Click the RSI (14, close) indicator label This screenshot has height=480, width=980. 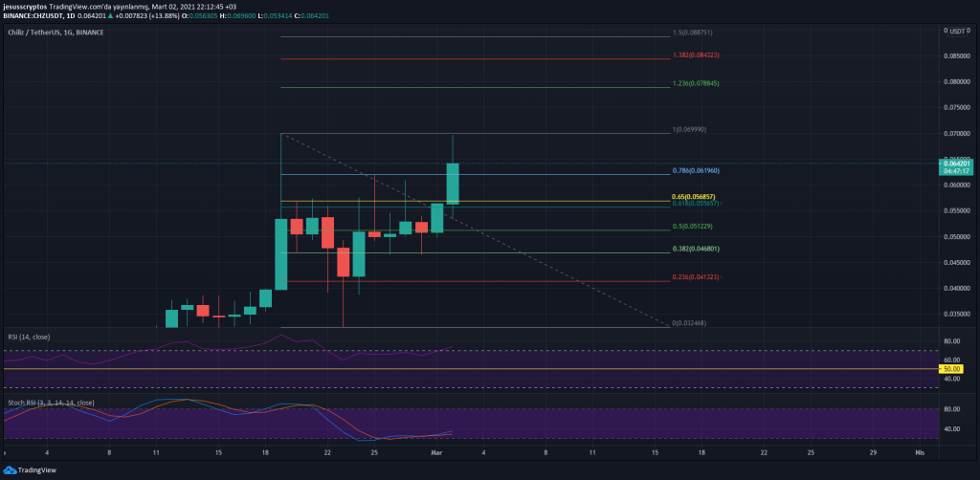(30, 337)
